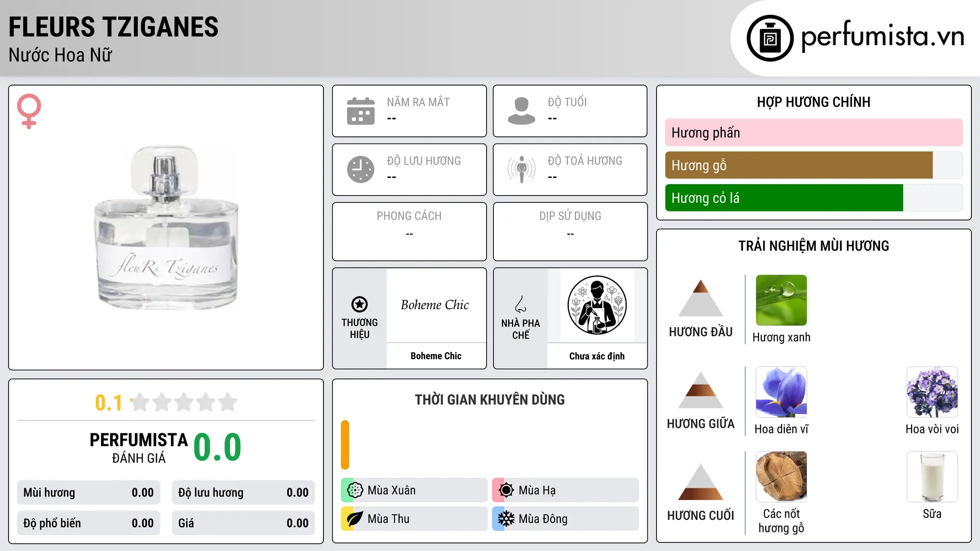
Task: Open the Sữa milk glass image
Action: (932, 477)
